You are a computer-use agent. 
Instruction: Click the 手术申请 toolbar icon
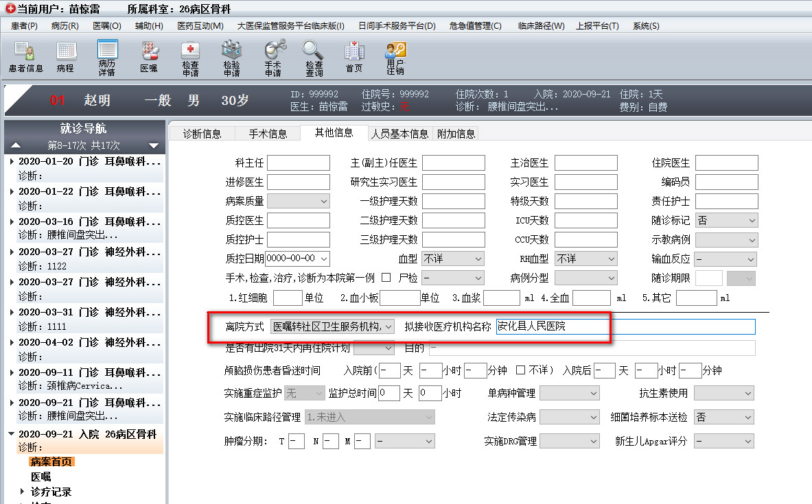273,57
